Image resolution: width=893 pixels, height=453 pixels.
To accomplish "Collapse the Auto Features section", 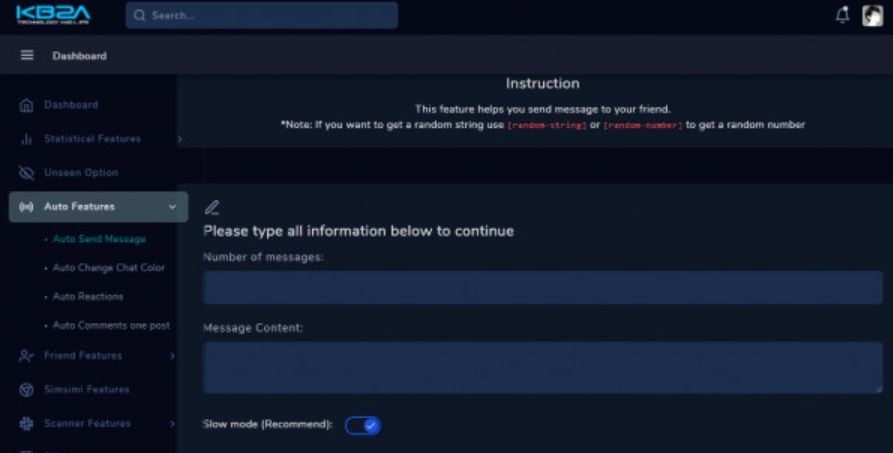I will coord(172,207).
